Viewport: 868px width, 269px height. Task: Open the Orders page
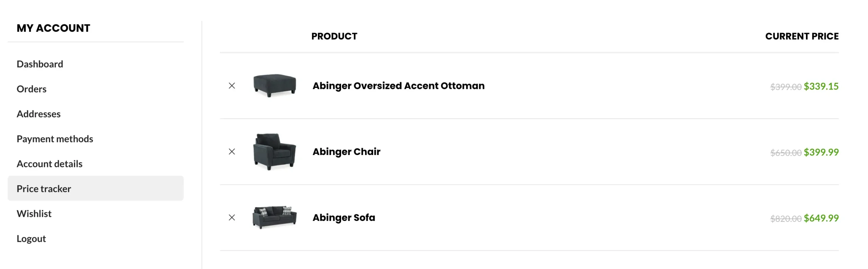(31, 89)
